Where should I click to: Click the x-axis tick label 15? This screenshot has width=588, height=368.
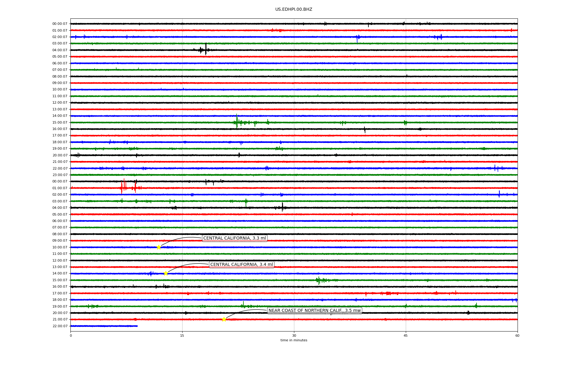click(x=182, y=335)
